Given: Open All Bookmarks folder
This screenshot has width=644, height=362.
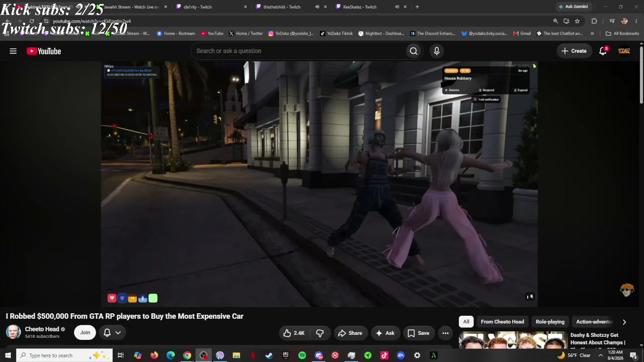Looking at the screenshot, I should [x=622, y=34].
